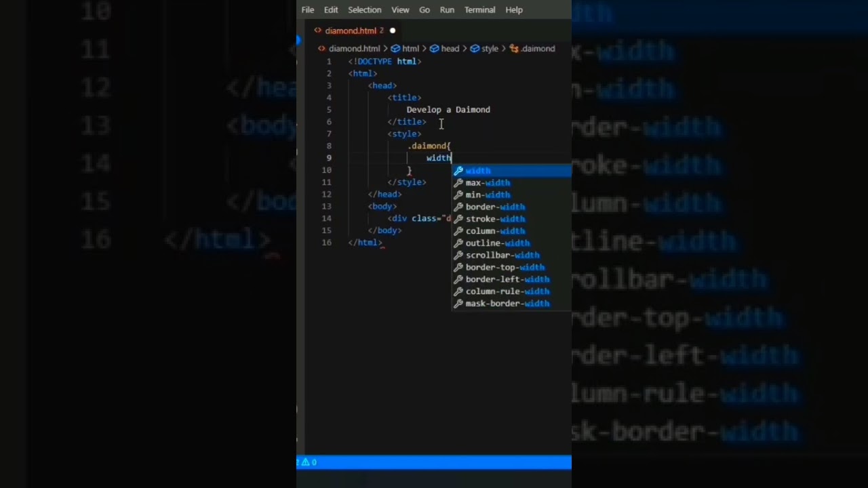Open the File menu
This screenshot has height=488, width=868.
pos(308,9)
